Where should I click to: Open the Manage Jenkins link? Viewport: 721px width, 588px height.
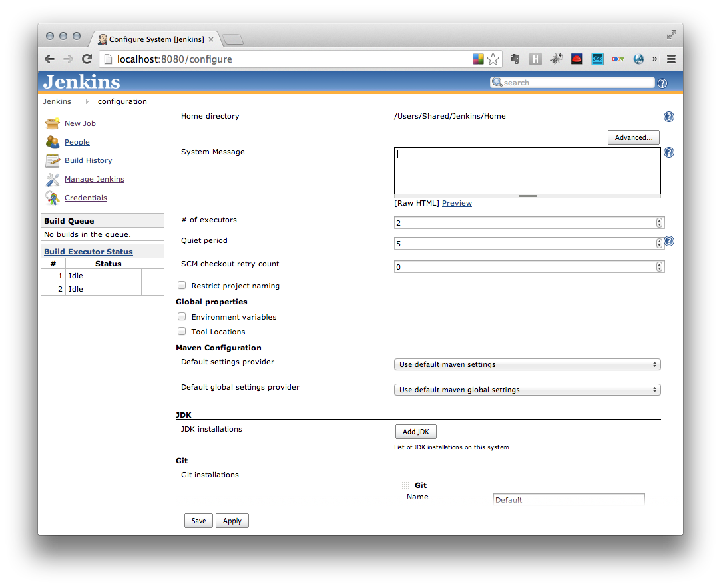tap(95, 179)
